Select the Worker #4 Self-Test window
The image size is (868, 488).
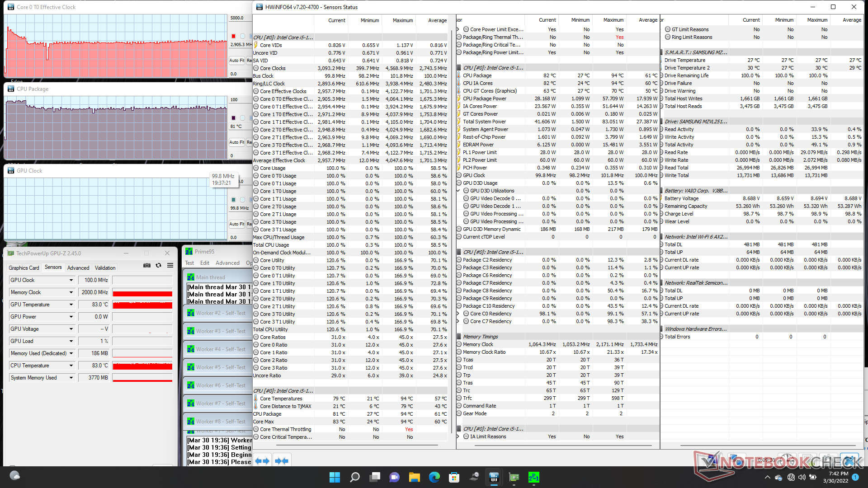click(x=221, y=349)
